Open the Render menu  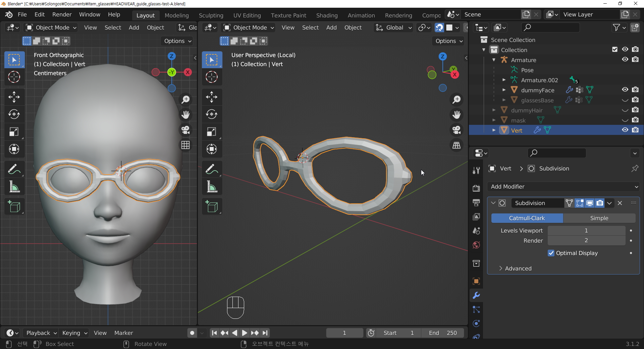click(62, 14)
